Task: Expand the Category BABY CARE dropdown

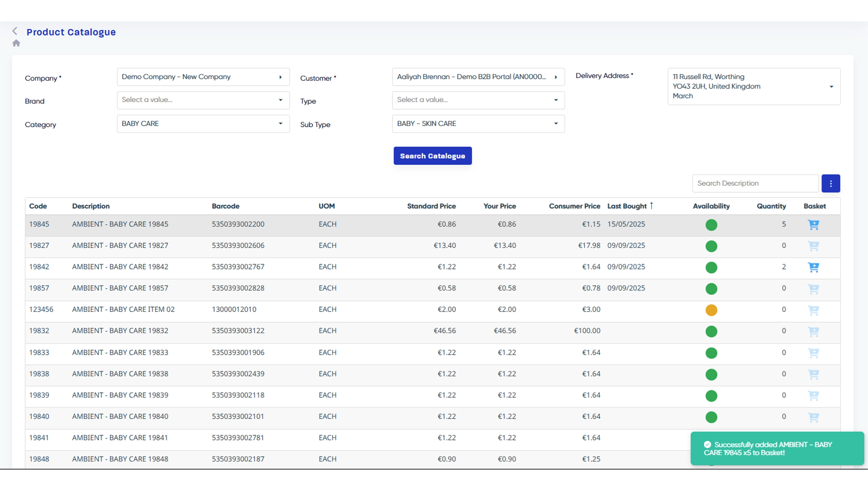Action: (203, 124)
